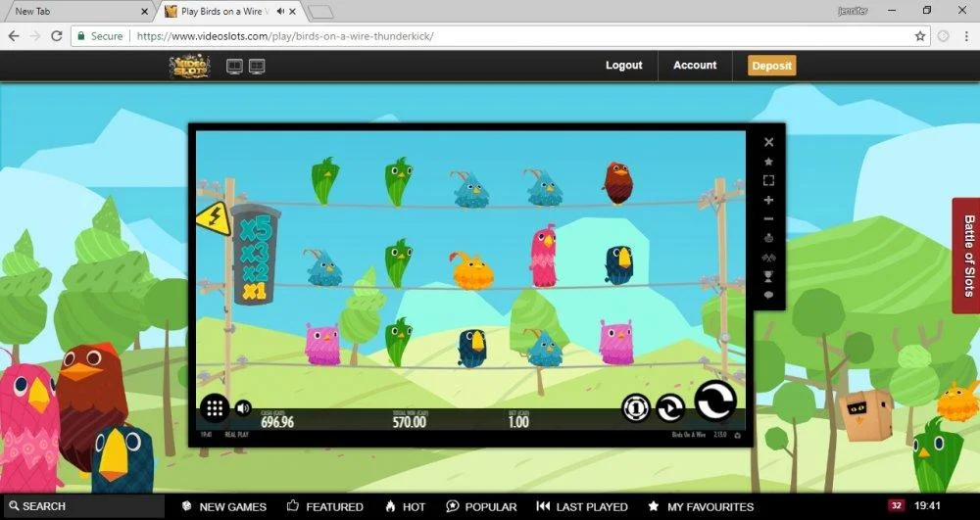
Task: Open NEW GAMES category
Action: coord(223,507)
